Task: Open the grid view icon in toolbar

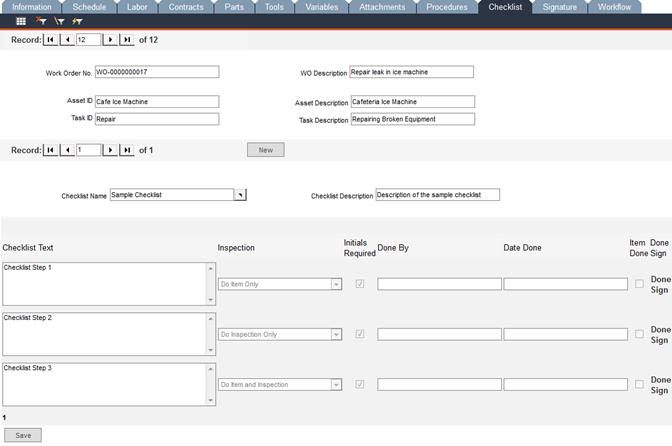Action: [x=21, y=21]
